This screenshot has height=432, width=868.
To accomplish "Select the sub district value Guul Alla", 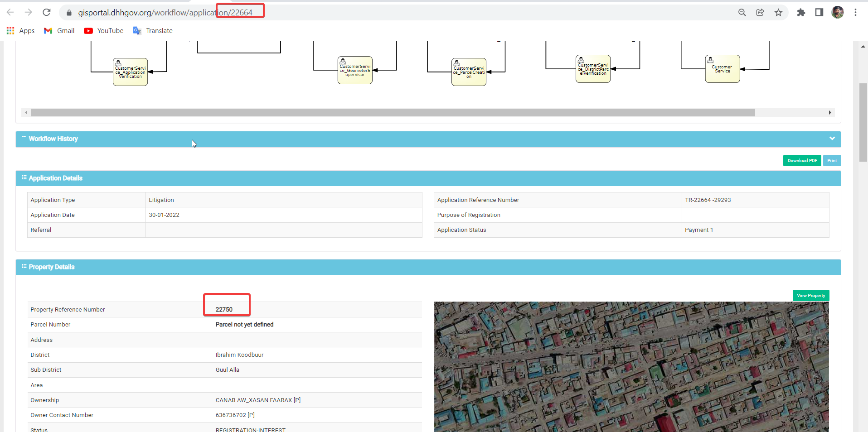I will (x=227, y=370).
